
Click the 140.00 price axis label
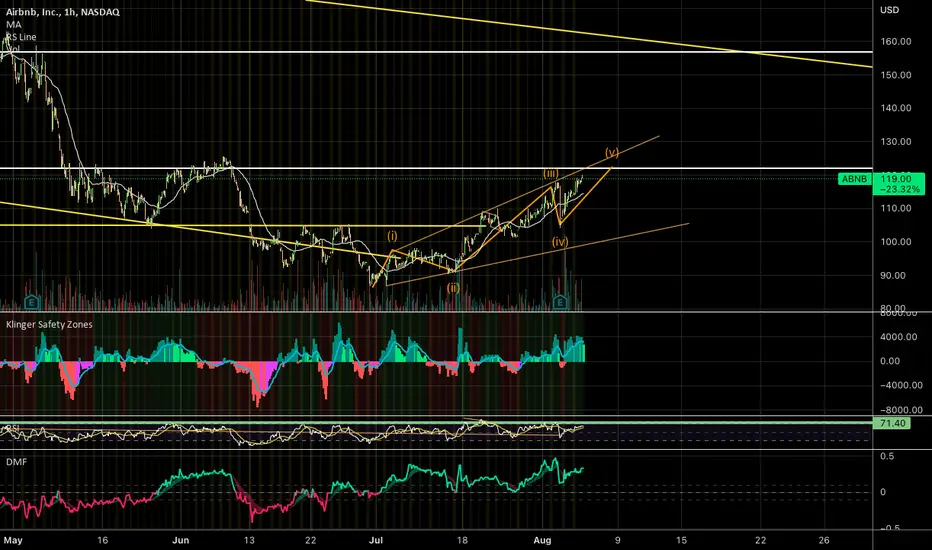tap(896, 108)
